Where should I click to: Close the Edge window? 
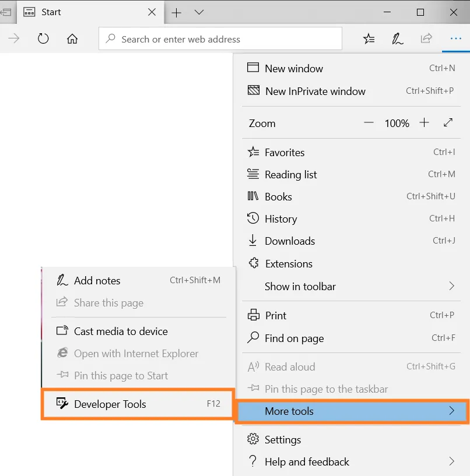click(x=453, y=12)
